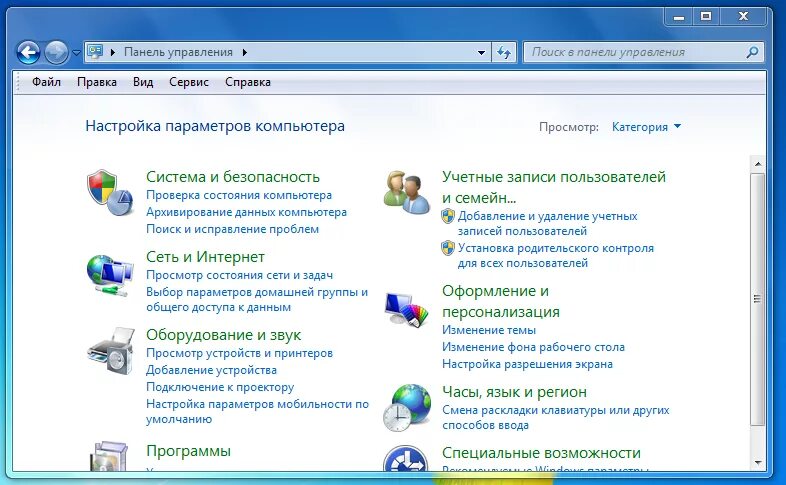
Task: Open Просмотр состояния сети и задач
Action: [239, 275]
